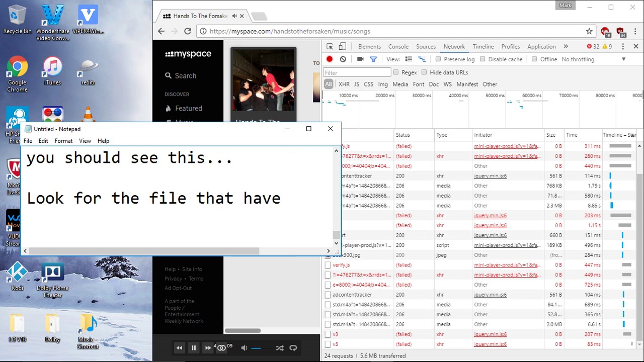The image size is (644, 362).
Task: Pause the Myspace music player
Action: 194,348
